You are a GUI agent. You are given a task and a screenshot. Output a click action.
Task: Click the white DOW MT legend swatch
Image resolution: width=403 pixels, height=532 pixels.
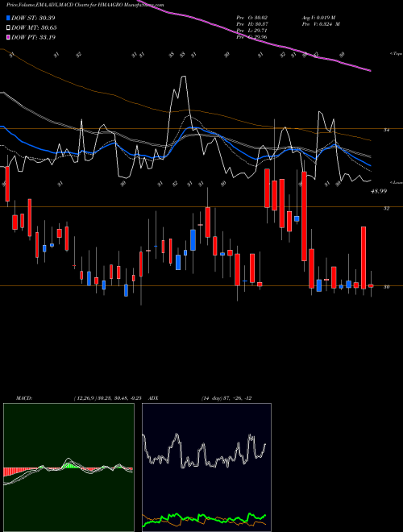pos(8,28)
